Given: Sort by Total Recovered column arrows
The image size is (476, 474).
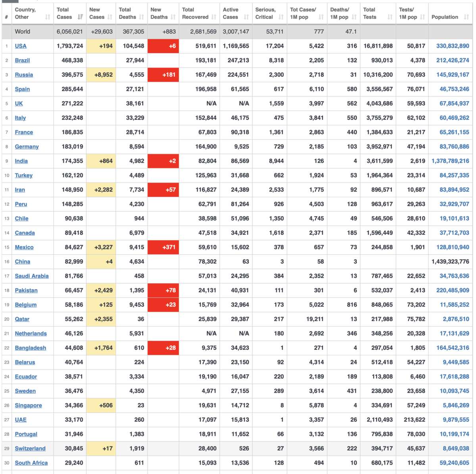Looking at the screenshot, I should 214,17.
